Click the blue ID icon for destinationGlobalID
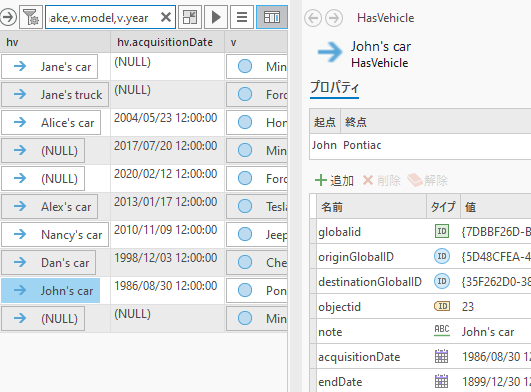This screenshot has height=392, width=531. tap(442, 281)
